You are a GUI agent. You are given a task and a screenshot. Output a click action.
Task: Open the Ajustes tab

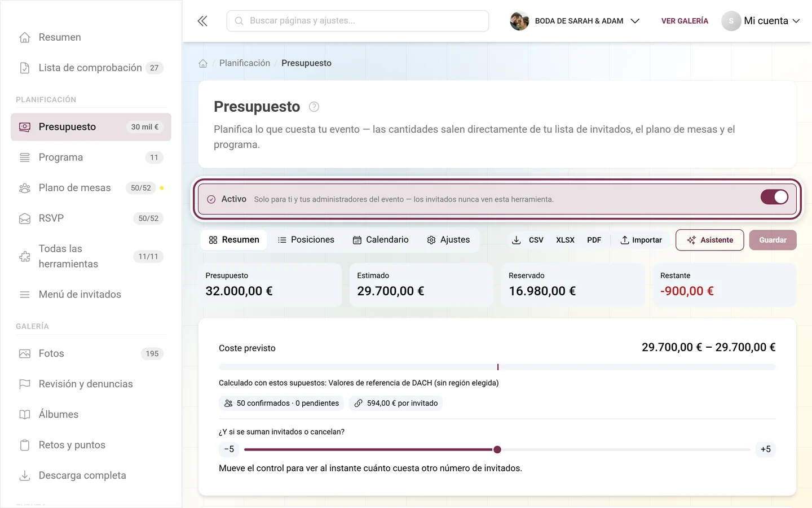(449, 240)
